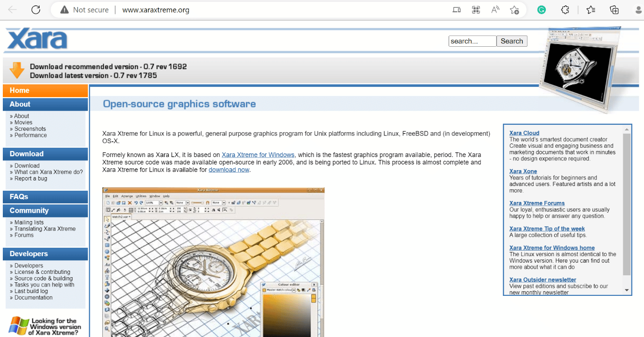
Task: Click the links panel scroll up arrow
Action: point(627,129)
